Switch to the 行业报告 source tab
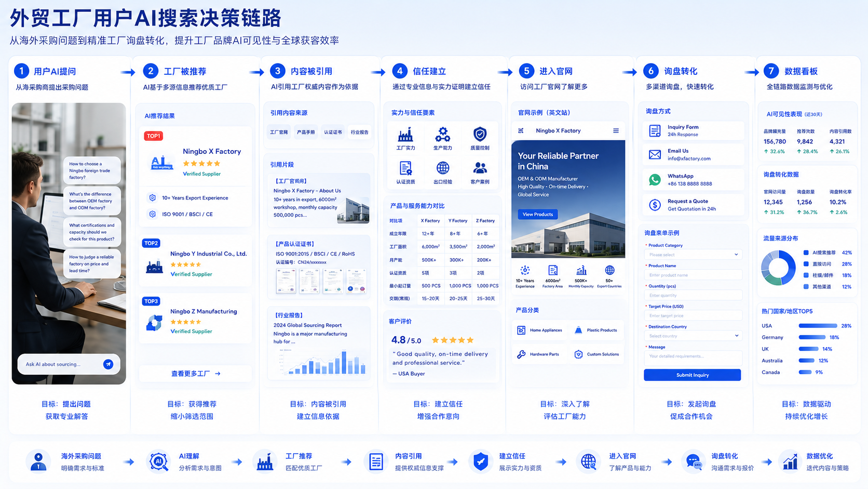The image size is (868, 489). (x=359, y=133)
